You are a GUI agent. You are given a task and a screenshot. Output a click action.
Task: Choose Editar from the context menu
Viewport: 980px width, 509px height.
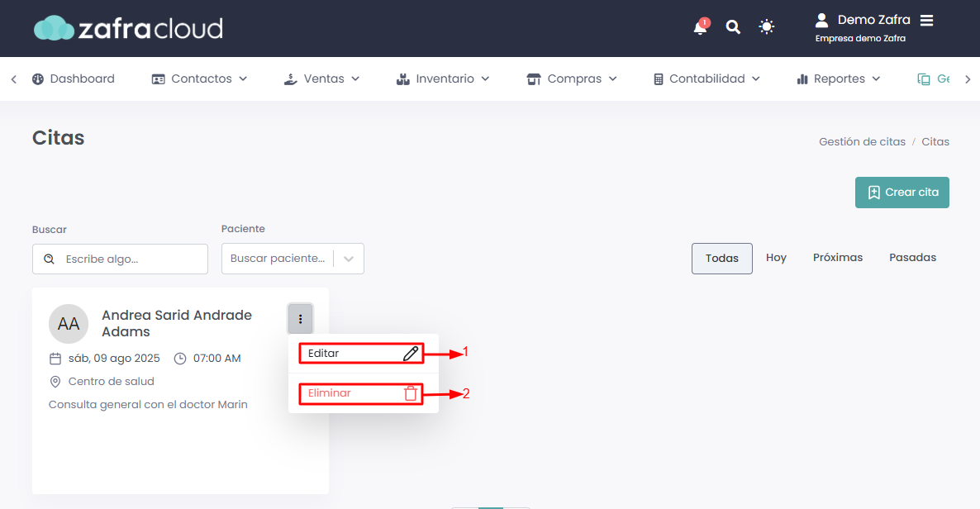[x=361, y=354]
